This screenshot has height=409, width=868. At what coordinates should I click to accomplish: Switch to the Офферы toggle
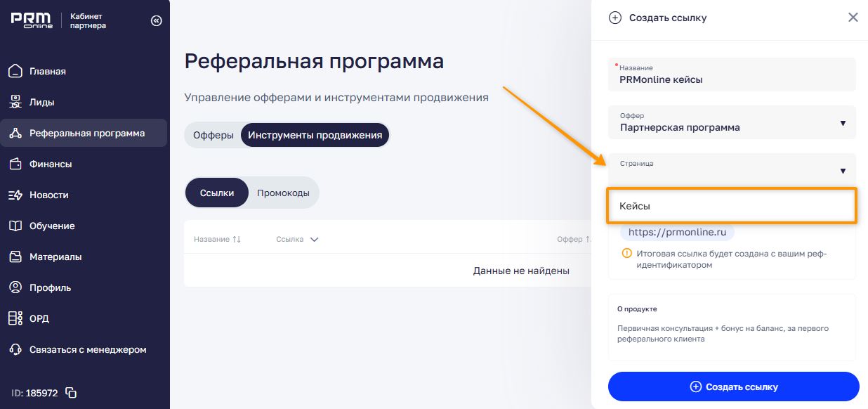tap(213, 135)
